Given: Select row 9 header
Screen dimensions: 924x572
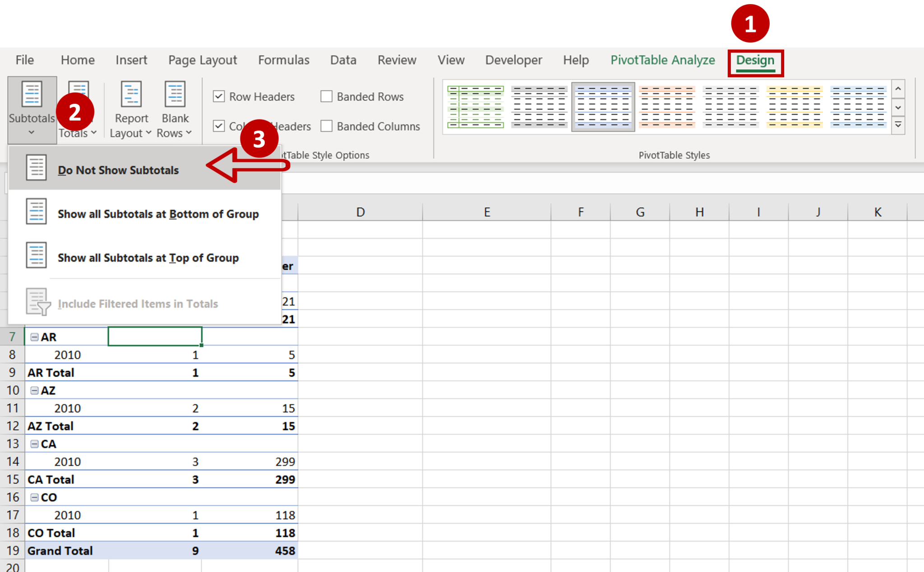Looking at the screenshot, I should [x=12, y=373].
